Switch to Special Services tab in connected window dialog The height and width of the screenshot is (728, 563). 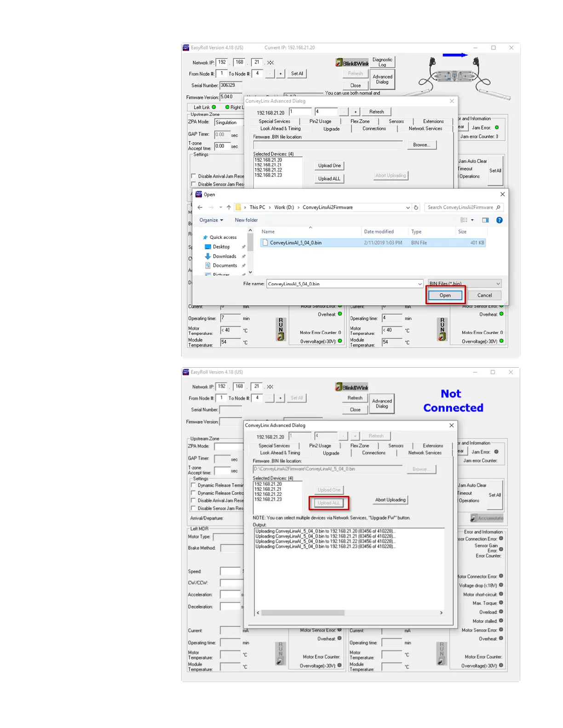pos(275,122)
